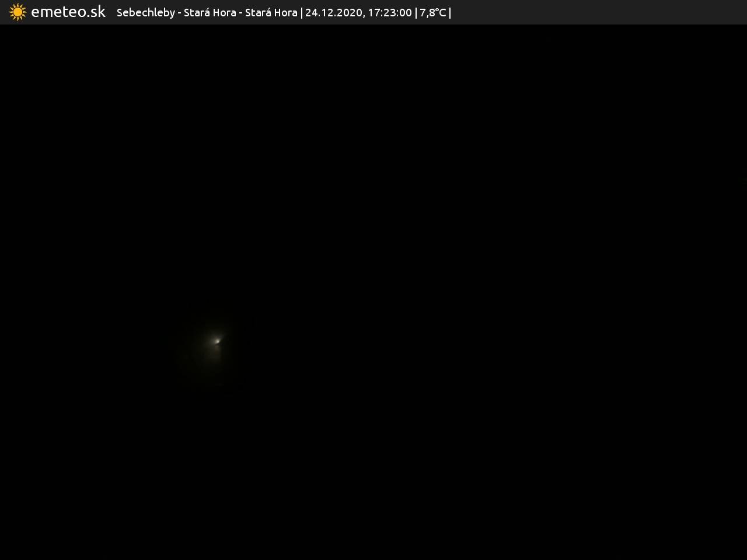The height and width of the screenshot is (560, 747).
Task: Click the ".sk" domain suffix in logo
Action: [96, 12]
